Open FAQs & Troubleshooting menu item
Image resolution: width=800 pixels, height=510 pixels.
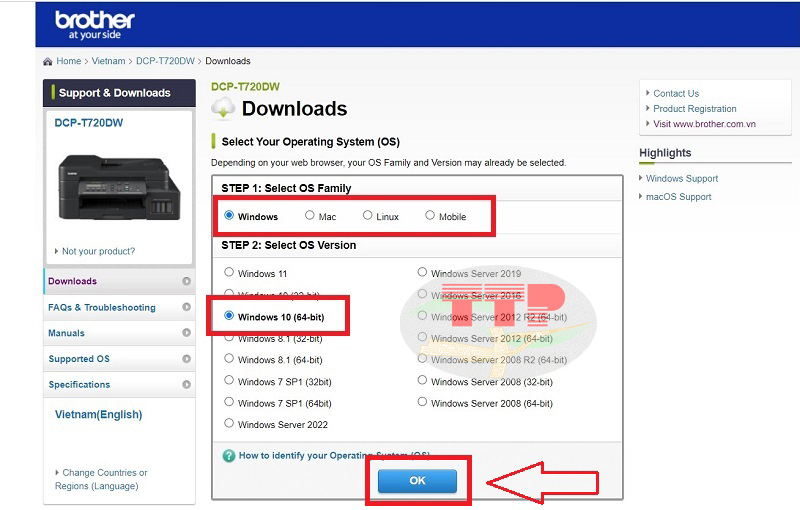(119, 307)
